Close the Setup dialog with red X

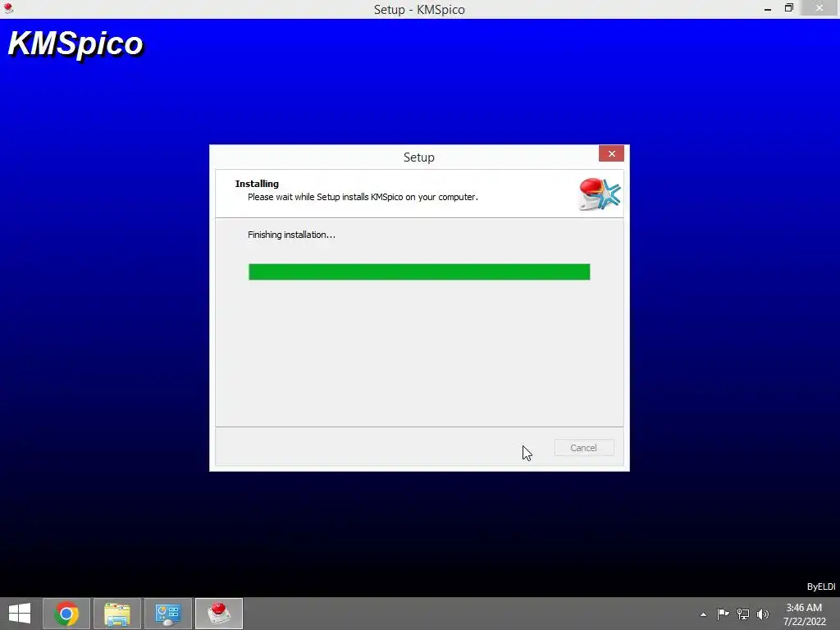click(x=611, y=153)
